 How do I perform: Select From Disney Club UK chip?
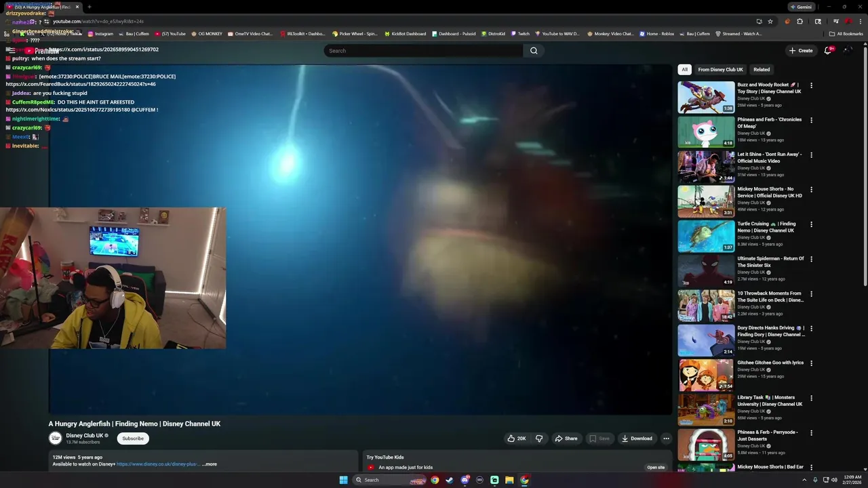point(720,70)
